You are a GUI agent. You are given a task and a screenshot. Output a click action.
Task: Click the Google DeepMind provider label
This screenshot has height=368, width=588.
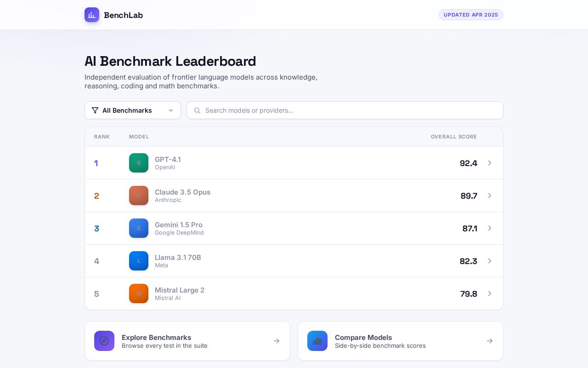[179, 233]
